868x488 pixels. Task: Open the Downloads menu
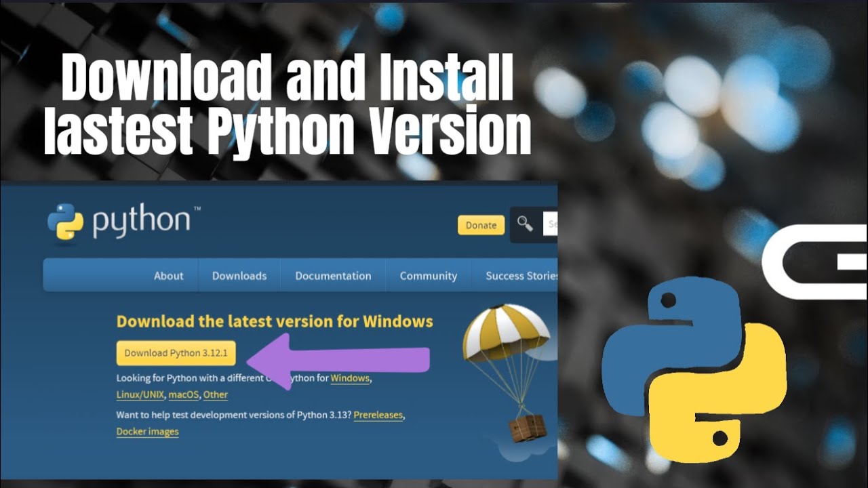[239, 275]
